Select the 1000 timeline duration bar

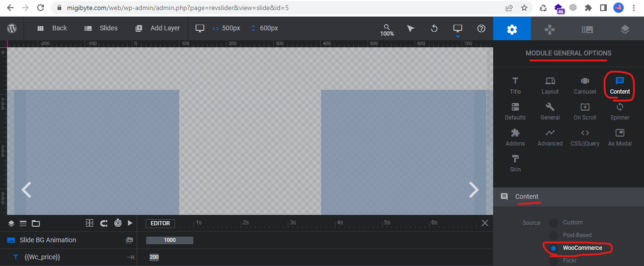point(170,240)
